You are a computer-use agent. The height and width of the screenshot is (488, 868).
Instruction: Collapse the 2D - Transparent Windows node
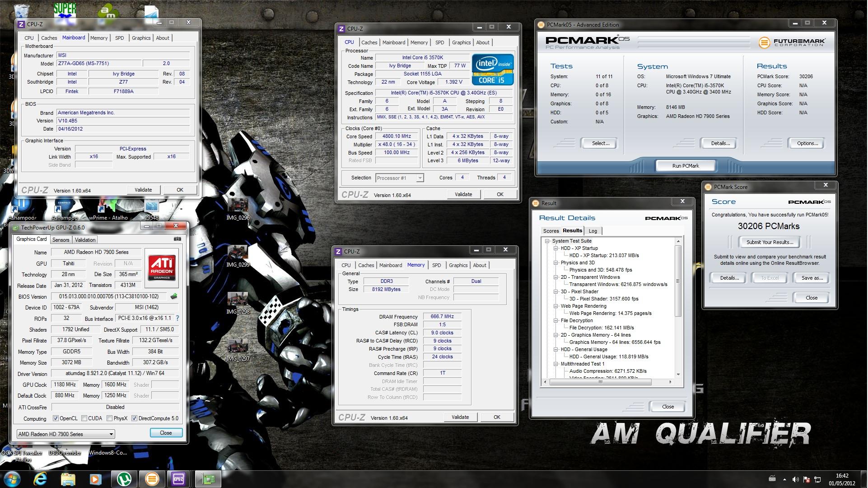point(556,277)
